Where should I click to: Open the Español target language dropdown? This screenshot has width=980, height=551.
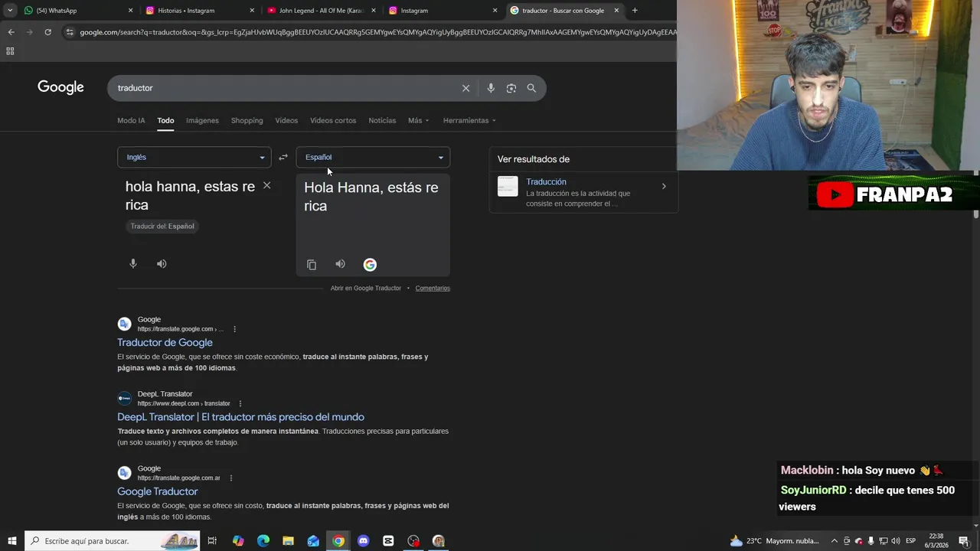coord(373,157)
